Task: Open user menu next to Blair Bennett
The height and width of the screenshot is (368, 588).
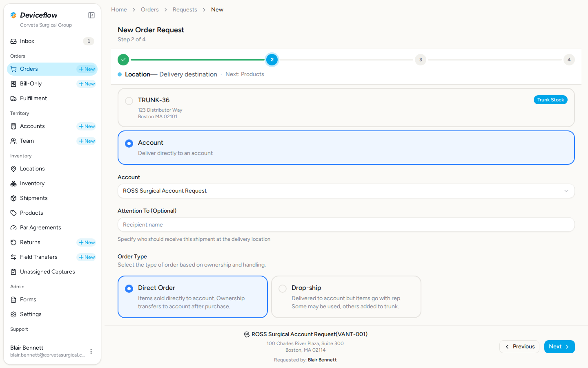Action: [91, 351]
